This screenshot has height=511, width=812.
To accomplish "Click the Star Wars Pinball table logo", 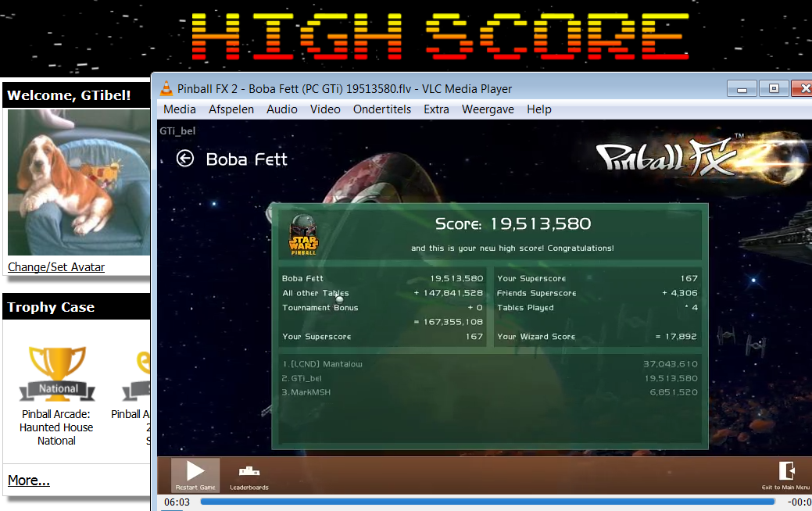I will coord(303,235).
